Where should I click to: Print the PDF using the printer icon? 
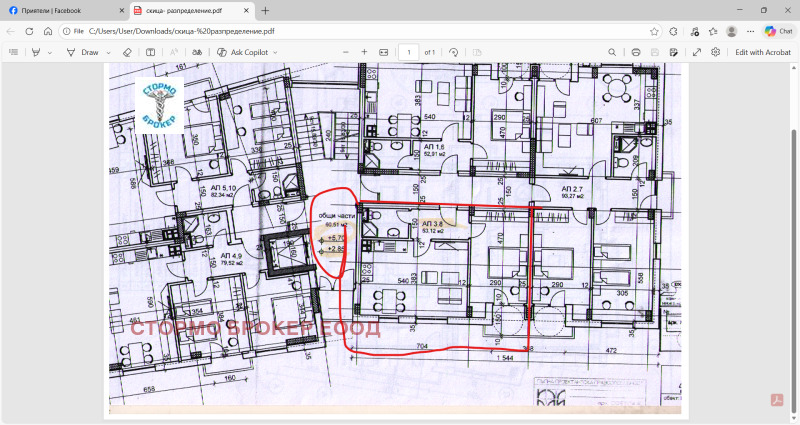[x=636, y=52]
